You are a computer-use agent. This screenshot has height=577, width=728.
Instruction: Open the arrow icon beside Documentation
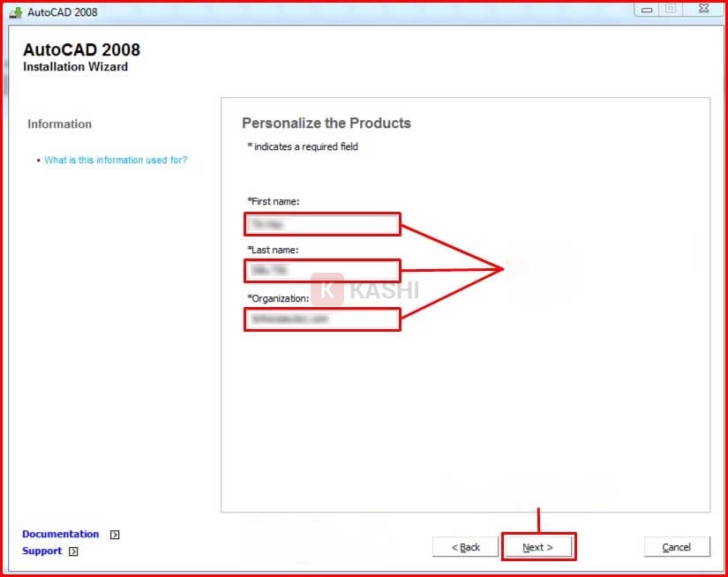(x=115, y=535)
